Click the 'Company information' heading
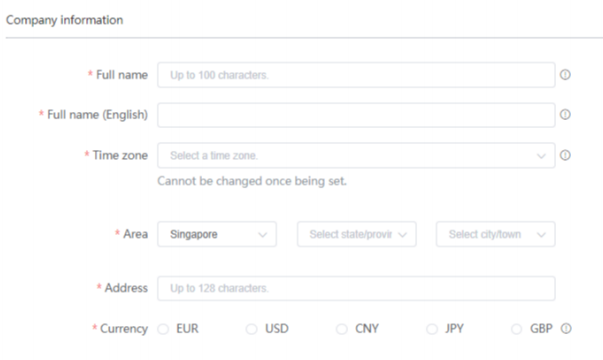 coord(65,20)
